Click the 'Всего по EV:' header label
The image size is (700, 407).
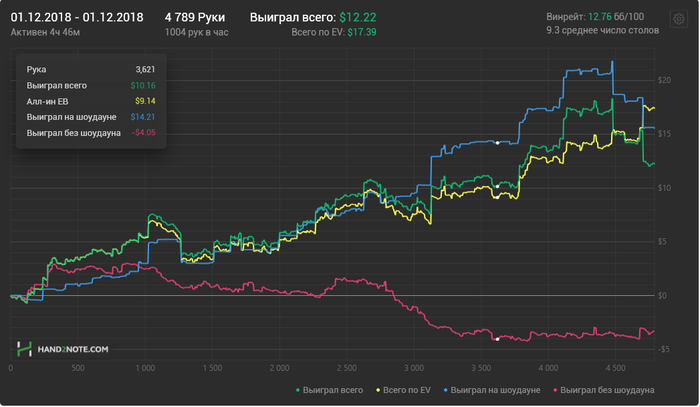tap(318, 32)
